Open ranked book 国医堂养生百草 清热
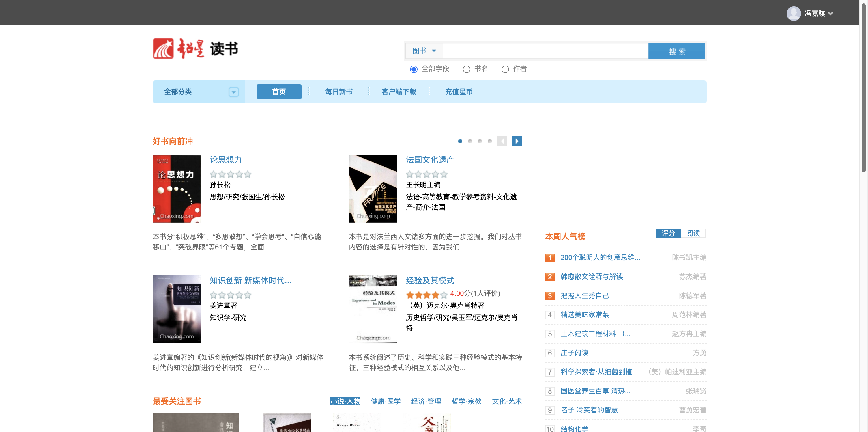The height and width of the screenshot is (432, 868). [x=595, y=391]
